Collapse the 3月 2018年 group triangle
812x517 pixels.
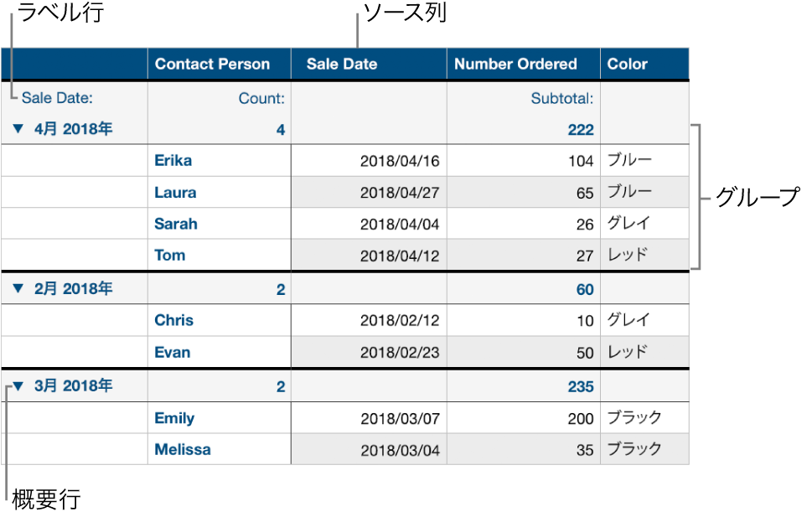point(18,387)
